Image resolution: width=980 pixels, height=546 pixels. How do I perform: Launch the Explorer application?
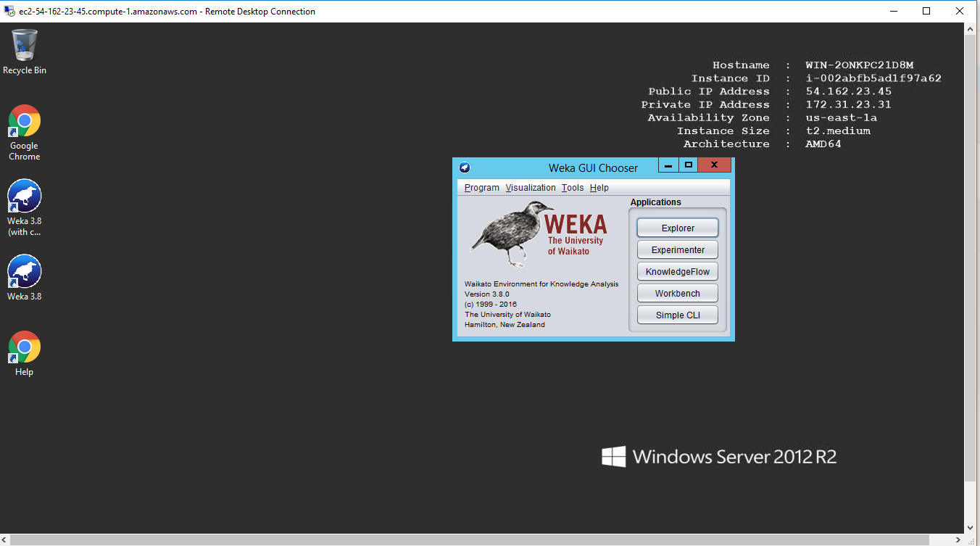(678, 228)
